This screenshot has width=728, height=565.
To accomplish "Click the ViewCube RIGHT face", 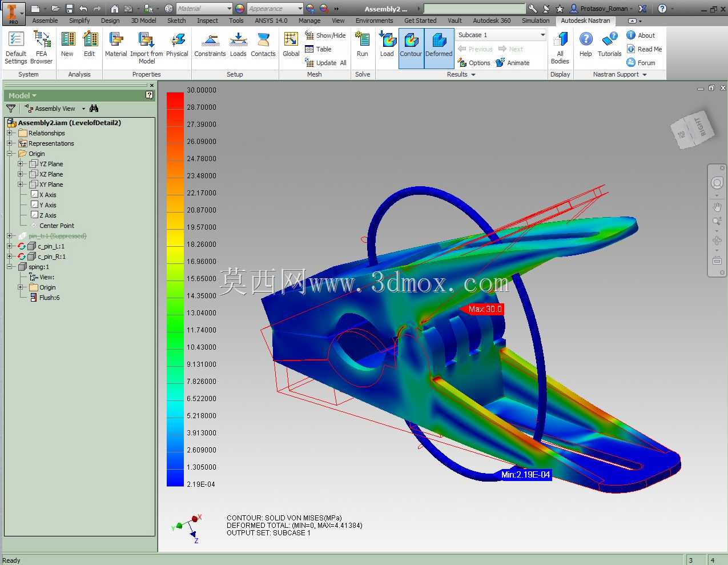I will point(700,126).
